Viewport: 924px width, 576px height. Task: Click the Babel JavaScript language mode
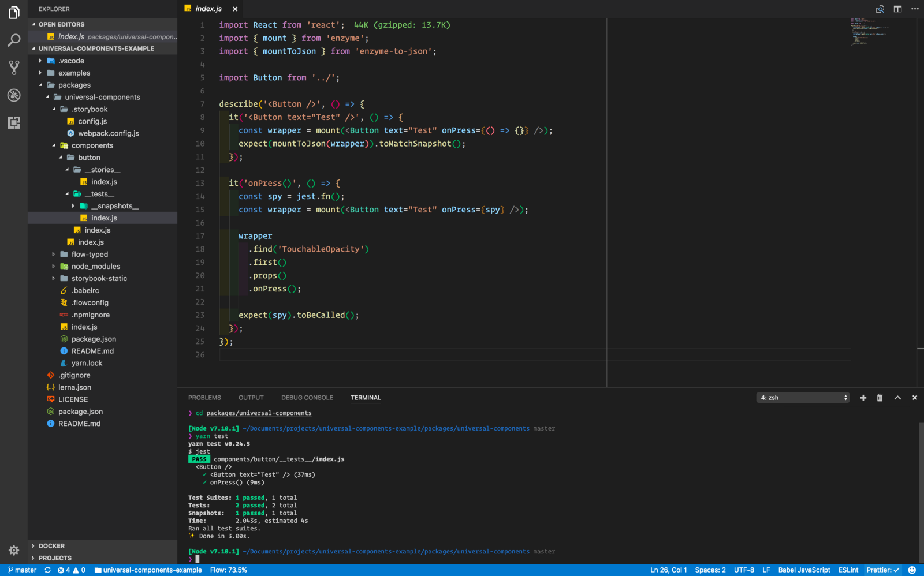[x=804, y=570]
